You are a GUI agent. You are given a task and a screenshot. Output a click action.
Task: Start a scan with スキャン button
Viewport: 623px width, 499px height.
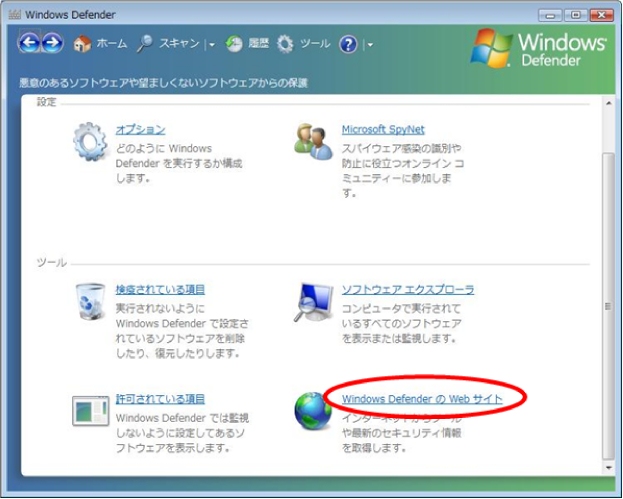(x=168, y=44)
